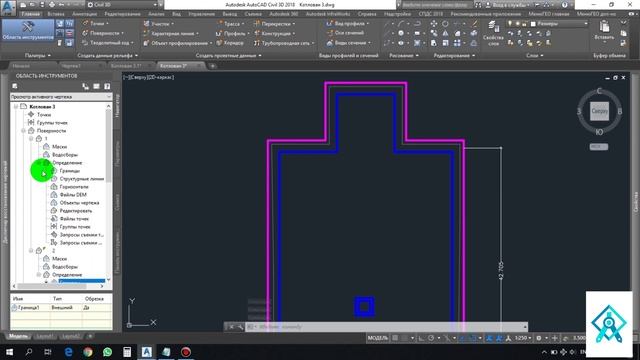The image size is (640, 360).
Task: Click the Move tool in Редактирование panel
Action: [x=433, y=24]
